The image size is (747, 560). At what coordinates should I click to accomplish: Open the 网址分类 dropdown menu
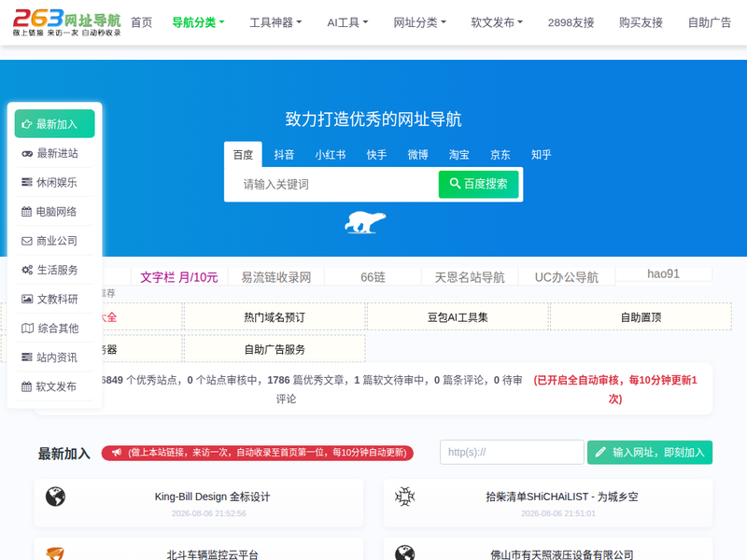419,22
